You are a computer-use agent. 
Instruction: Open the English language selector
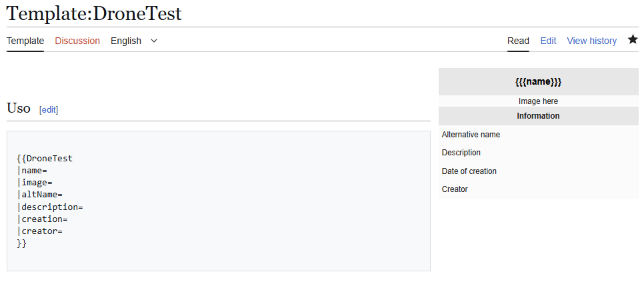coord(126,41)
